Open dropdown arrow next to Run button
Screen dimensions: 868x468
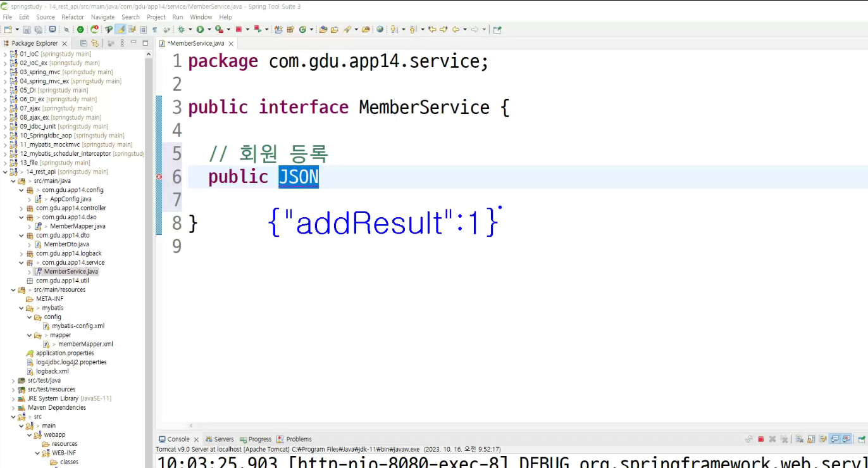209,29
